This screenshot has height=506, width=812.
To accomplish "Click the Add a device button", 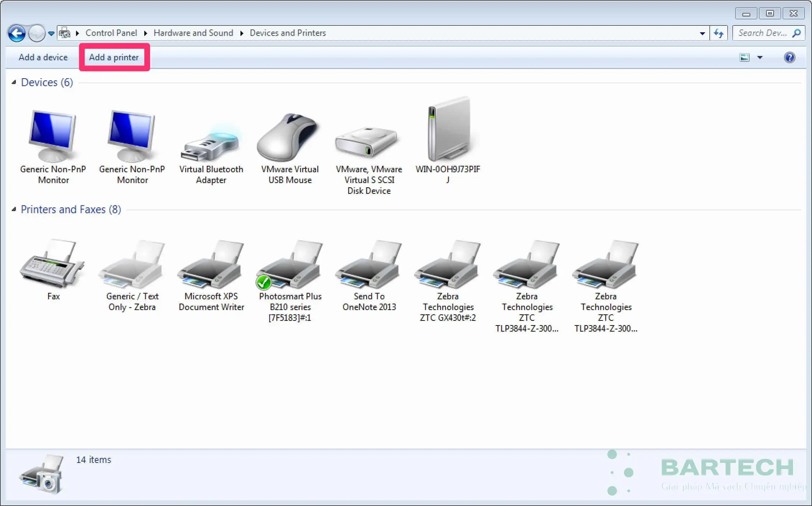I will click(x=43, y=57).
